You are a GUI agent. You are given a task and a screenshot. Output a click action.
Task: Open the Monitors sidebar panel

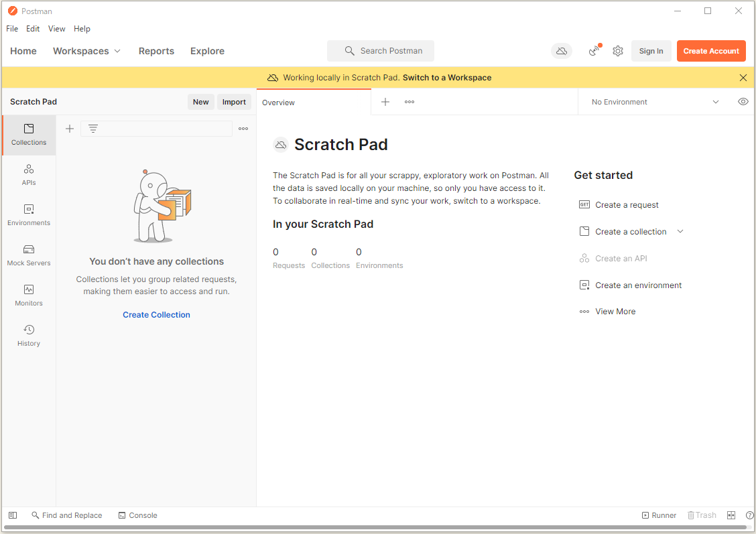[x=28, y=295]
